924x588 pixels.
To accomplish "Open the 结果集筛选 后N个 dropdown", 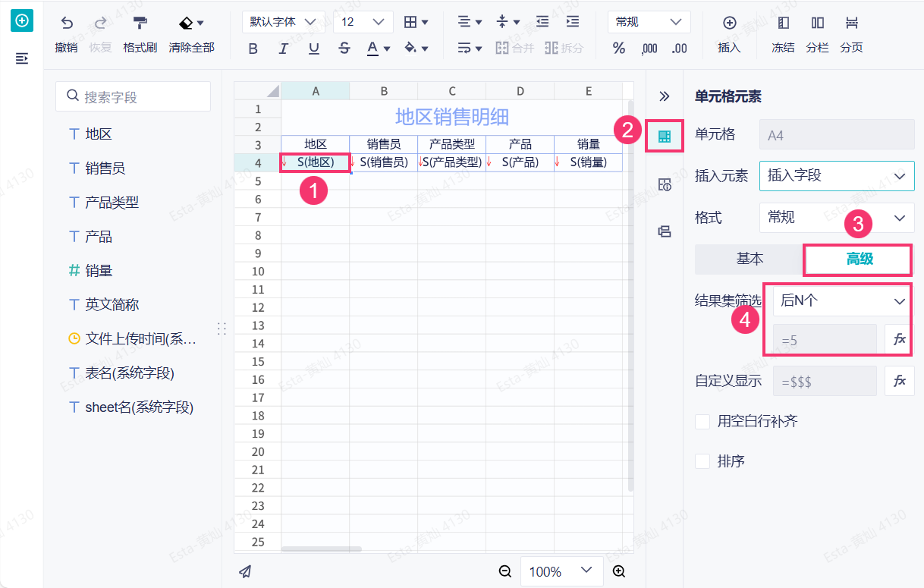I will [x=843, y=301].
